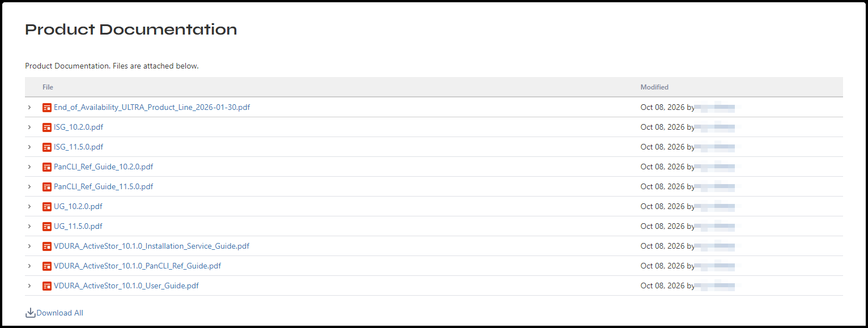868x328 pixels.
Task: Click the PDF icon for End_of_Availability ULTRA file
Action: tap(47, 107)
